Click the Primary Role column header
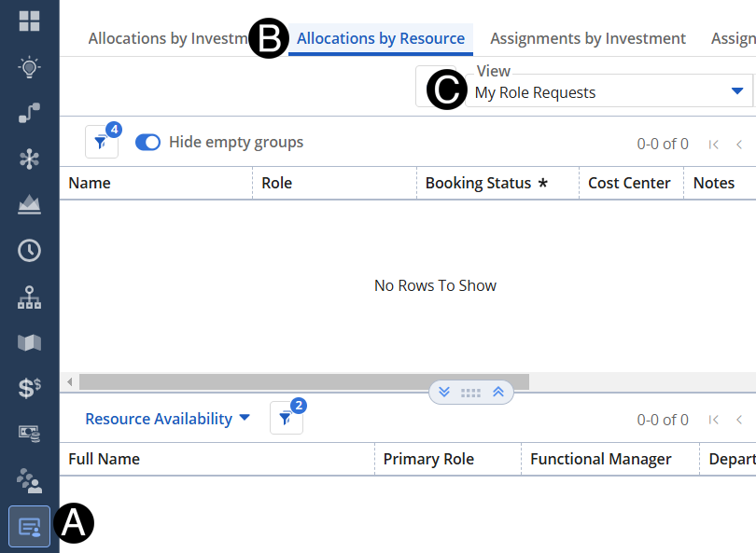 click(x=428, y=459)
